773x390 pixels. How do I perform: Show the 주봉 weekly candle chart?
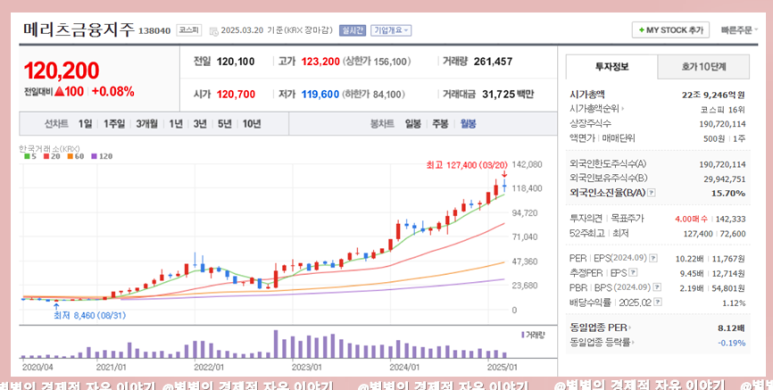pos(440,124)
